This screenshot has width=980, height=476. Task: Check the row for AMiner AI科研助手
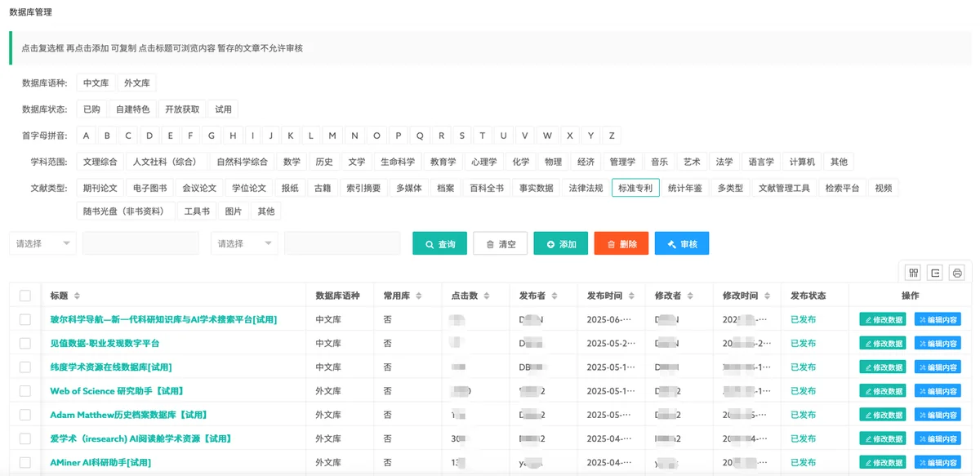point(25,462)
